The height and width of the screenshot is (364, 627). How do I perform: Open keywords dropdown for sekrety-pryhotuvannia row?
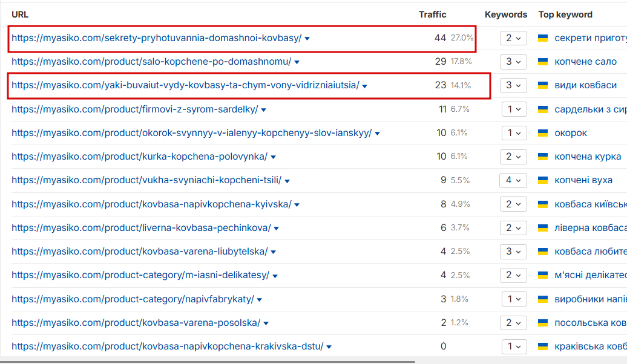pyautogui.click(x=513, y=38)
